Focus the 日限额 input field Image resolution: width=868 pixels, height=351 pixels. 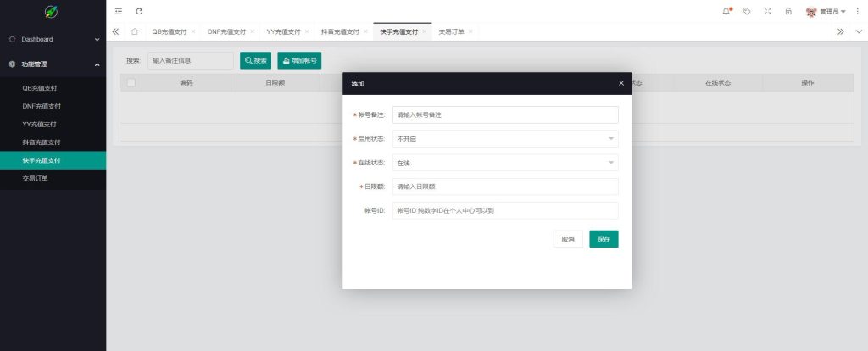(x=505, y=187)
